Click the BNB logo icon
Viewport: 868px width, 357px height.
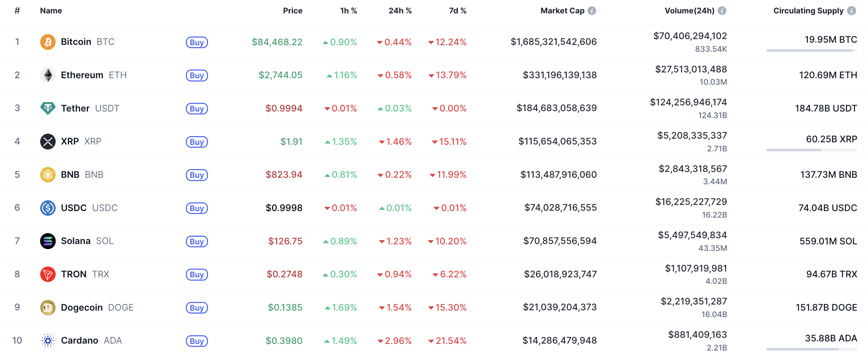tap(48, 175)
